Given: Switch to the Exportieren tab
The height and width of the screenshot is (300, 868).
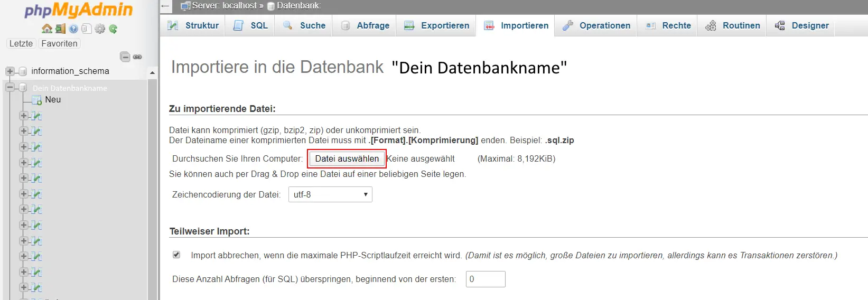Looking at the screenshot, I should 436,25.
